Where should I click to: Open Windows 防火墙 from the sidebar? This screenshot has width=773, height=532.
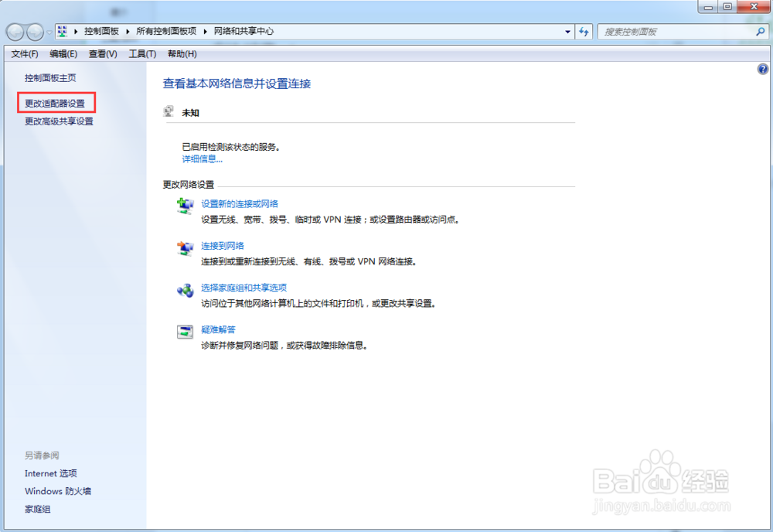(58, 491)
